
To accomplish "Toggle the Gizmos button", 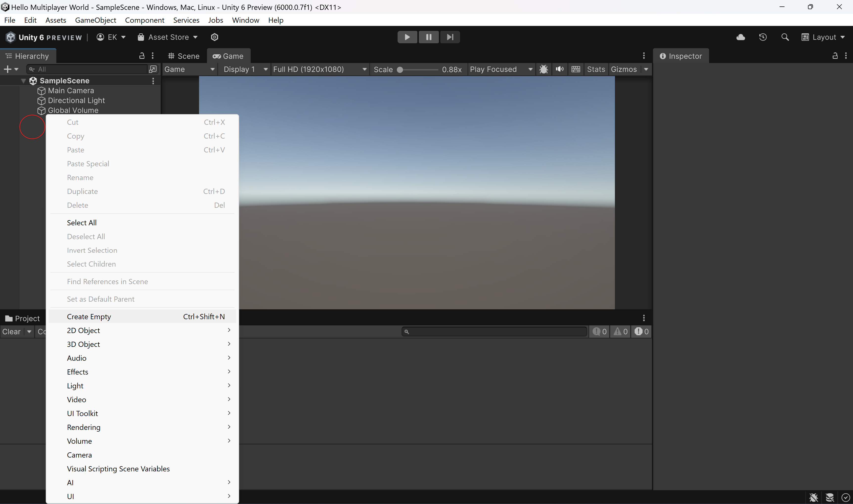I will point(624,69).
